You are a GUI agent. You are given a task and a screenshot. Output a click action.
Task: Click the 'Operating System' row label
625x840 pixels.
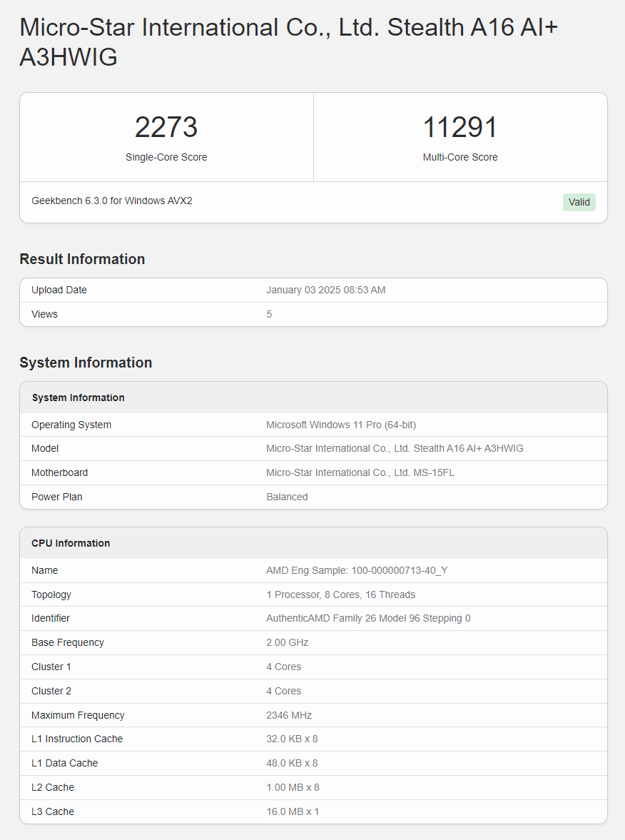click(71, 425)
